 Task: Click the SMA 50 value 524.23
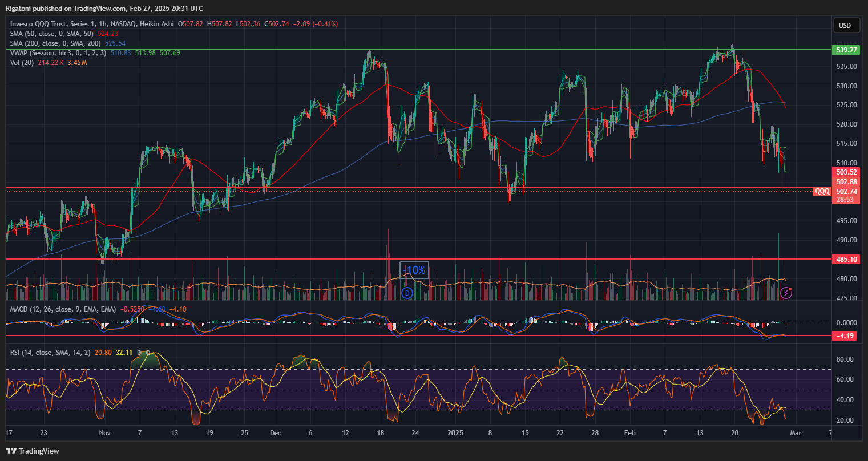point(108,34)
